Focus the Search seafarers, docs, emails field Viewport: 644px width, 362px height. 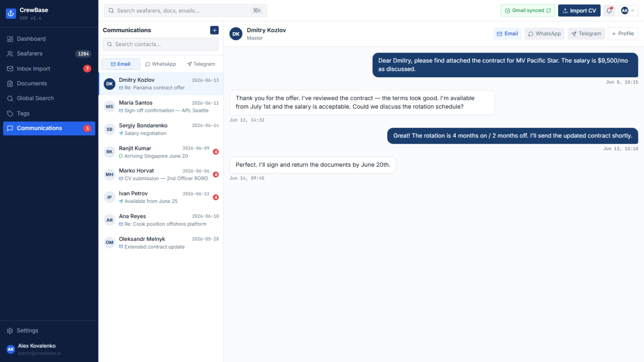[185, 11]
